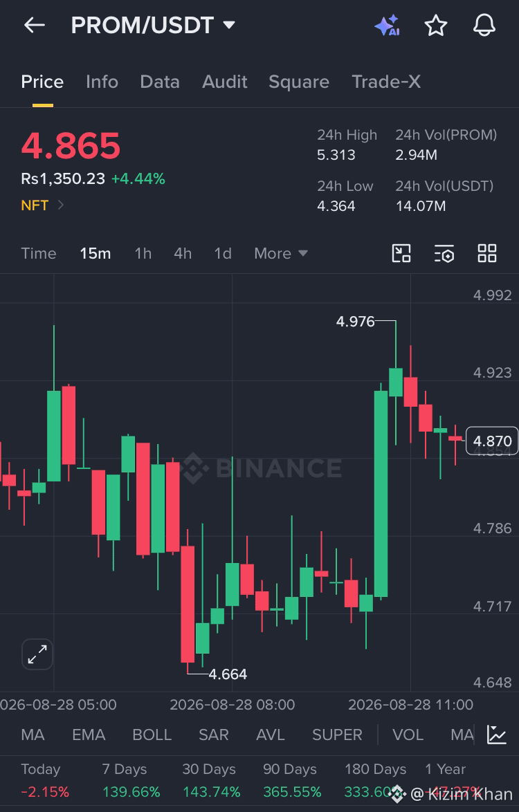The width and height of the screenshot is (519, 812).
Task: Click the 24h Vol(PROM) value 2.94M
Action: point(417,154)
